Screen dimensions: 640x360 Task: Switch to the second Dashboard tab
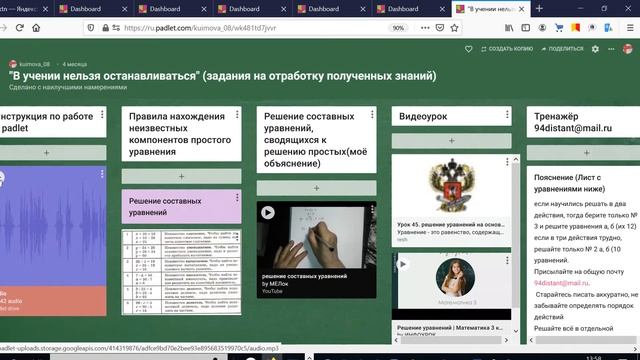click(x=164, y=9)
